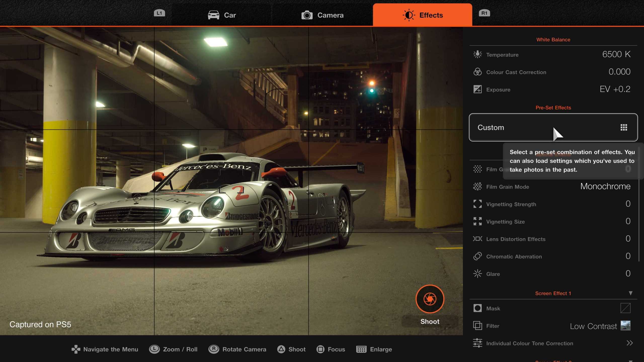Click the Chromatic Aberration icon
The width and height of the screenshot is (644, 362).
(477, 256)
